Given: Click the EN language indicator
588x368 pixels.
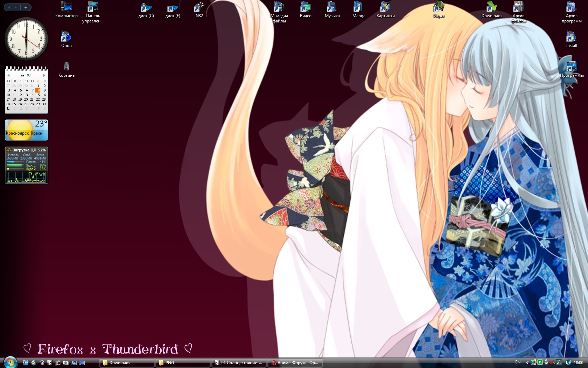Looking at the screenshot, I should click(518, 362).
